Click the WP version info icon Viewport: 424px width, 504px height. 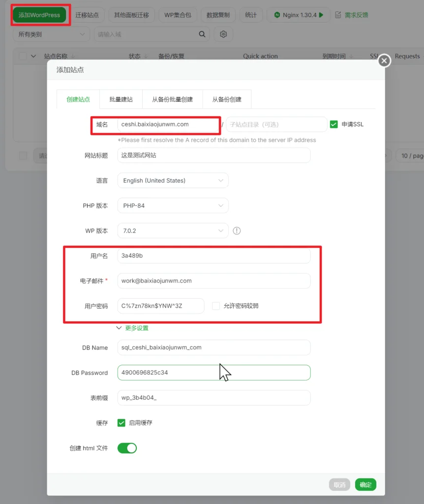pyautogui.click(x=237, y=231)
